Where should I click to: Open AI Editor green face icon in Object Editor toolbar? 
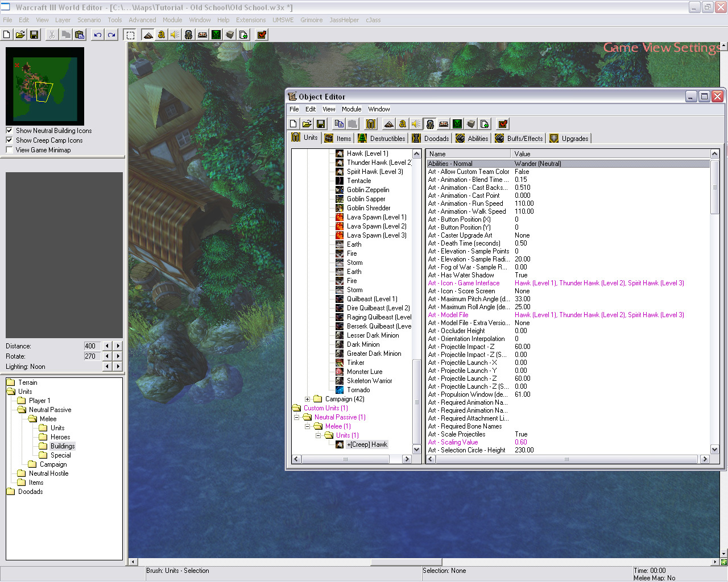[457, 124]
